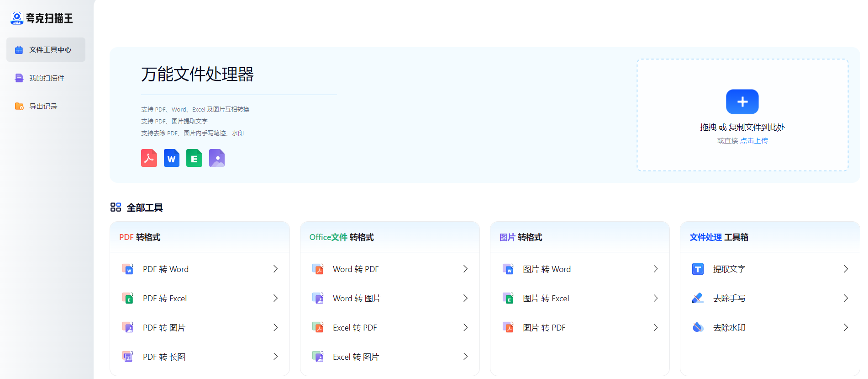Screen dimensions: 868x379
Task: Click the Word 转 PDF row icon
Action: pos(318,269)
